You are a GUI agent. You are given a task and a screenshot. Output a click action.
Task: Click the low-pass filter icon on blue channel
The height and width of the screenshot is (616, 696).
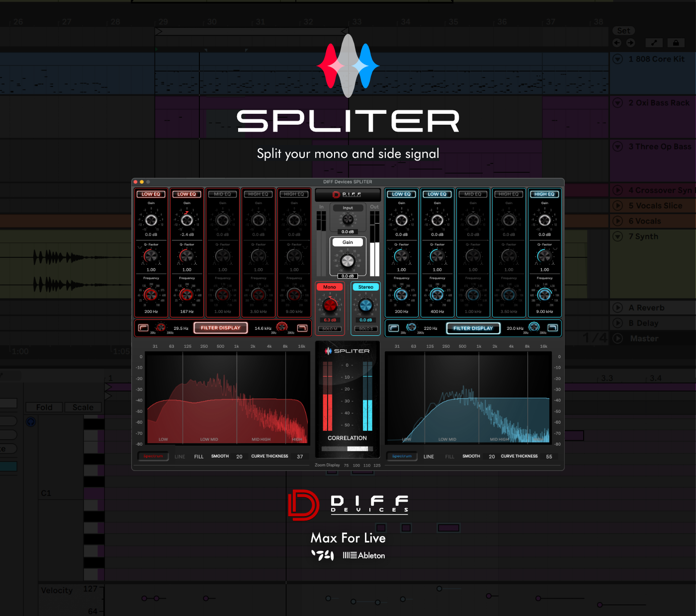553,328
